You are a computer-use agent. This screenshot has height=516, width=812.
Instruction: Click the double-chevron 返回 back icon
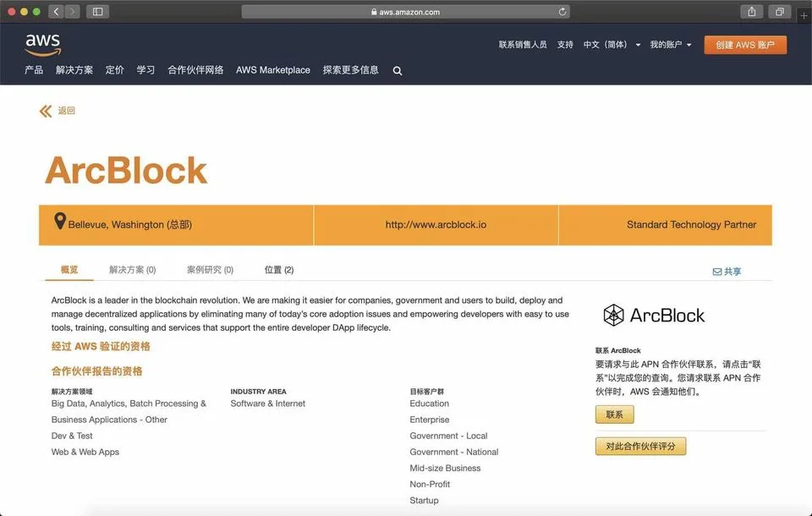click(46, 111)
